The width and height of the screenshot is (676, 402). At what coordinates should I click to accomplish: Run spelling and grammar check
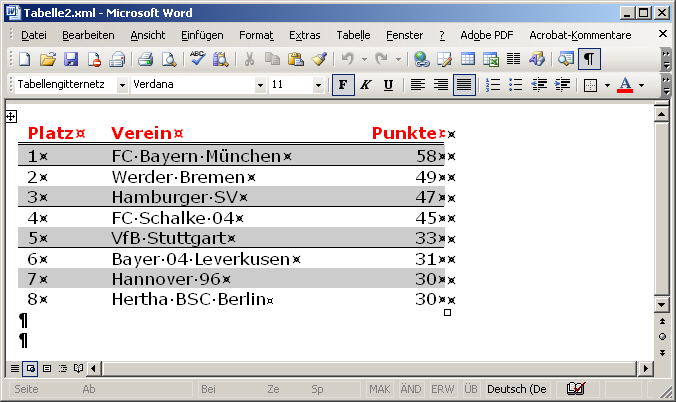coord(197,59)
